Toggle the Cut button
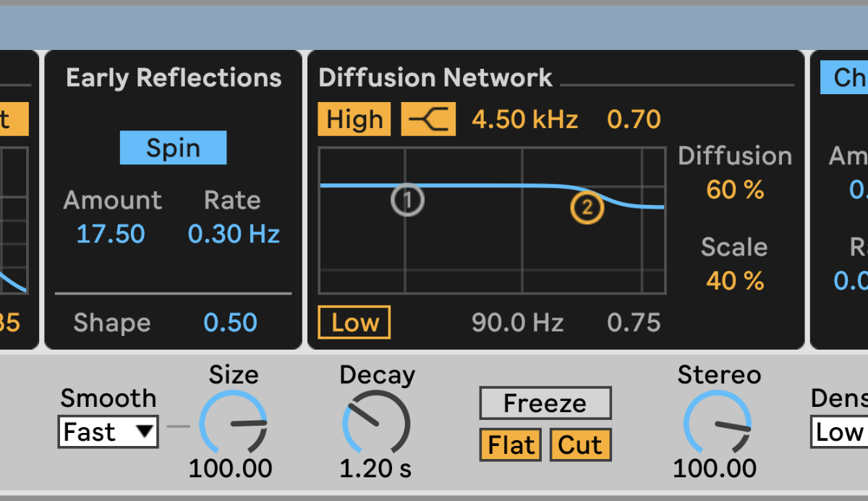 [x=580, y=445]
